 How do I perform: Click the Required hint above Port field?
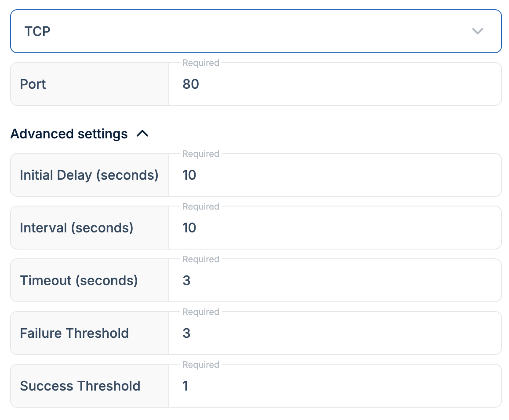click(201, 63)
